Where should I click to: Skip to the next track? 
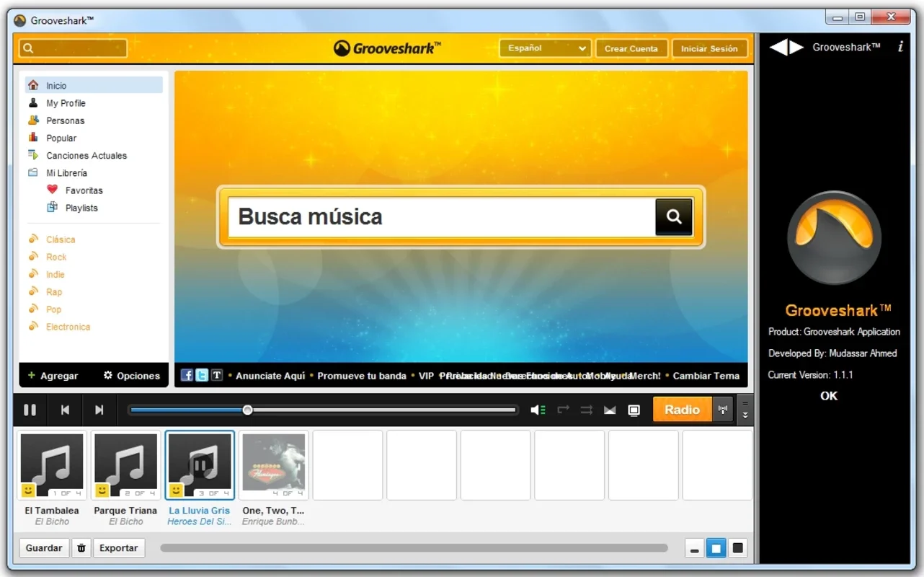tap(99, 410)
